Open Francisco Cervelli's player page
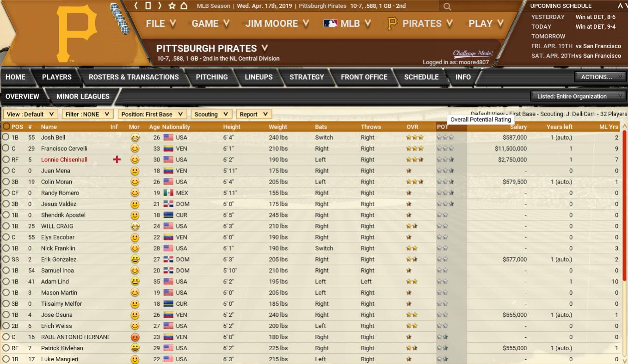 64,148
